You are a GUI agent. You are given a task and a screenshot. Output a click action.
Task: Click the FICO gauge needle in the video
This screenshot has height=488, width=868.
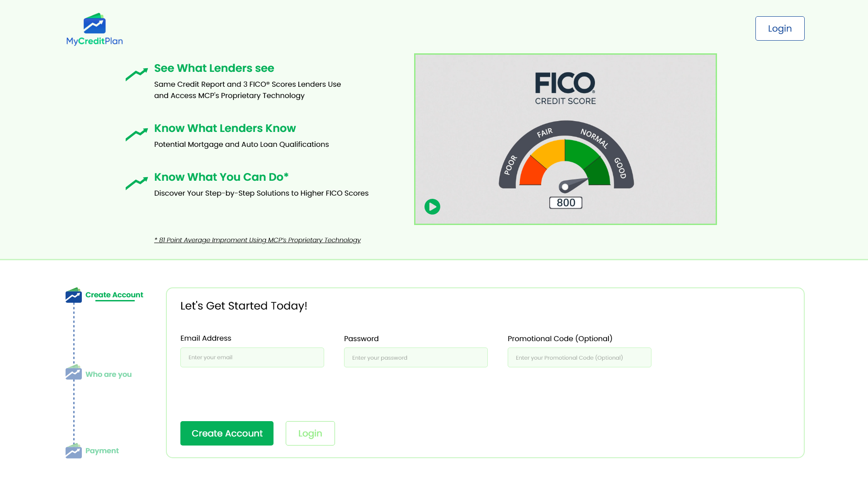tap(573, 185)
